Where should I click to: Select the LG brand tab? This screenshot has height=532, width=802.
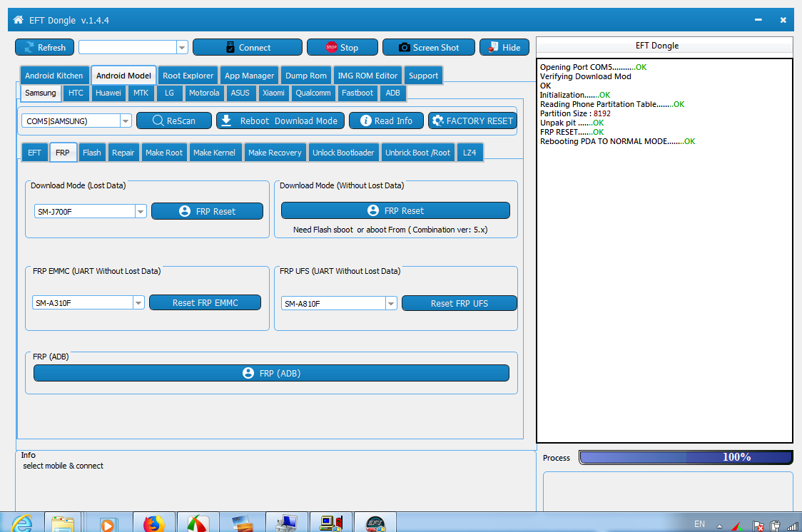tap(169, 93)
